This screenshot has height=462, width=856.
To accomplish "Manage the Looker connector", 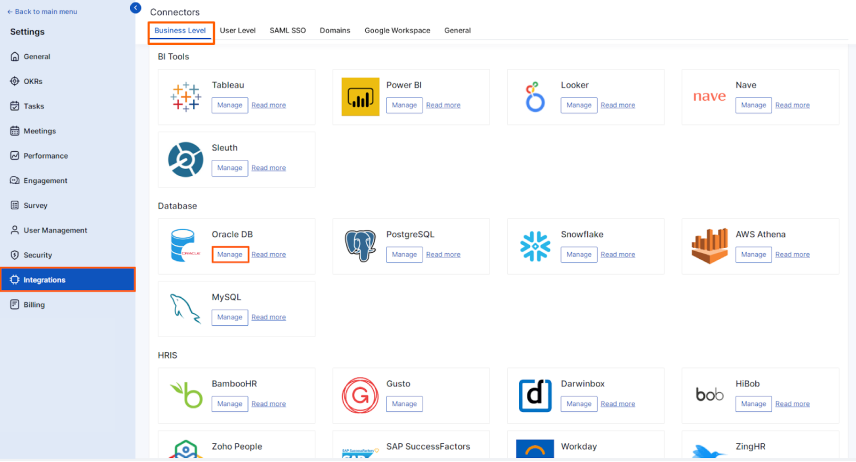I will coord(579,105).
